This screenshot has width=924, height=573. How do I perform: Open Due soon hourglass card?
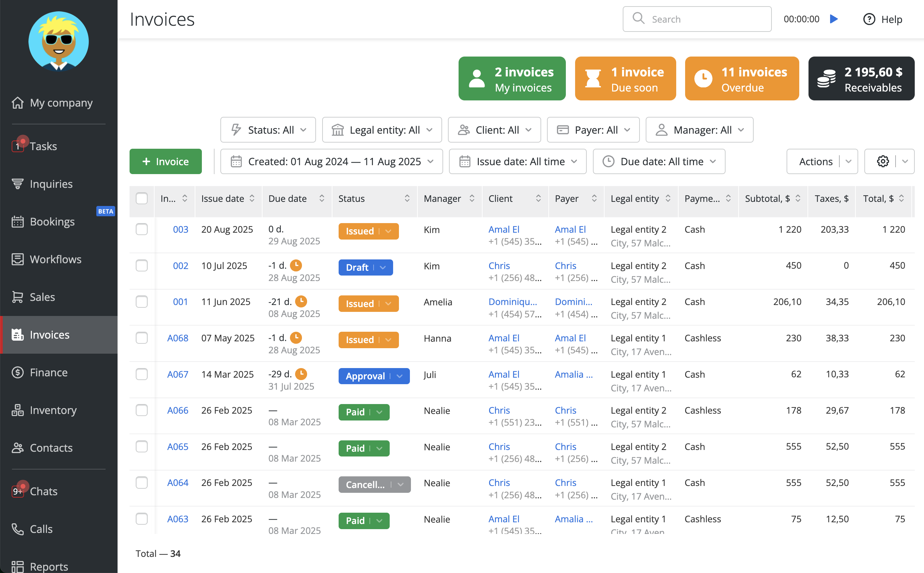click(625, 79)
